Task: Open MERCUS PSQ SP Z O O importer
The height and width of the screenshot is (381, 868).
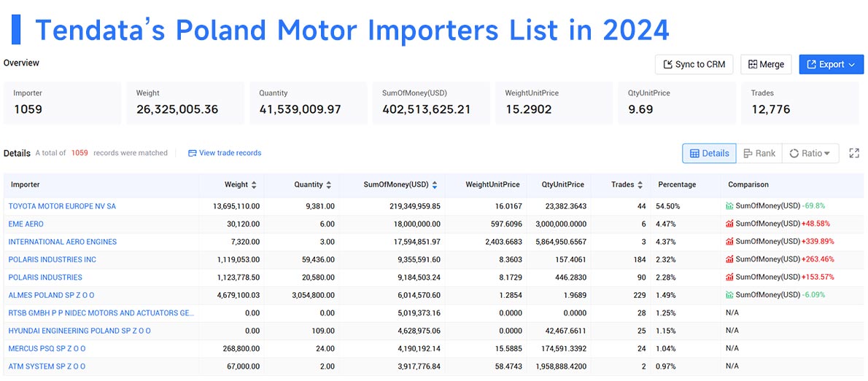Action: pyautogui.click(x=47, y=348)
